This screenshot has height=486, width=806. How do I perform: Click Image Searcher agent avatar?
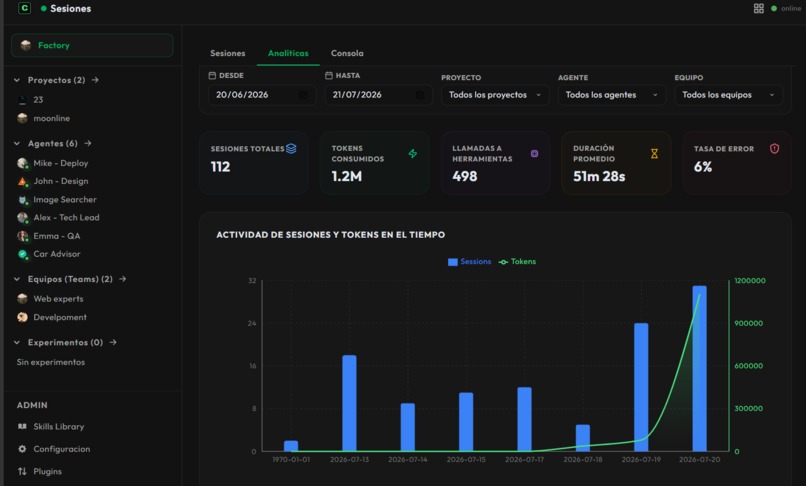23,200
